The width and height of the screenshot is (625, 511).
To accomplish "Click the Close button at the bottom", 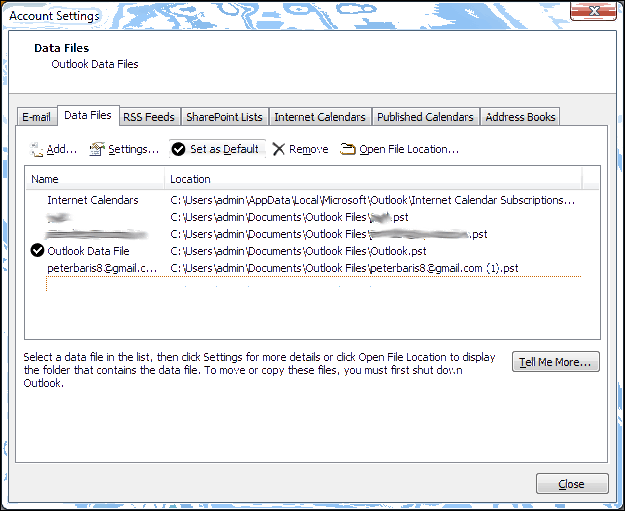I will click(572, 484).
